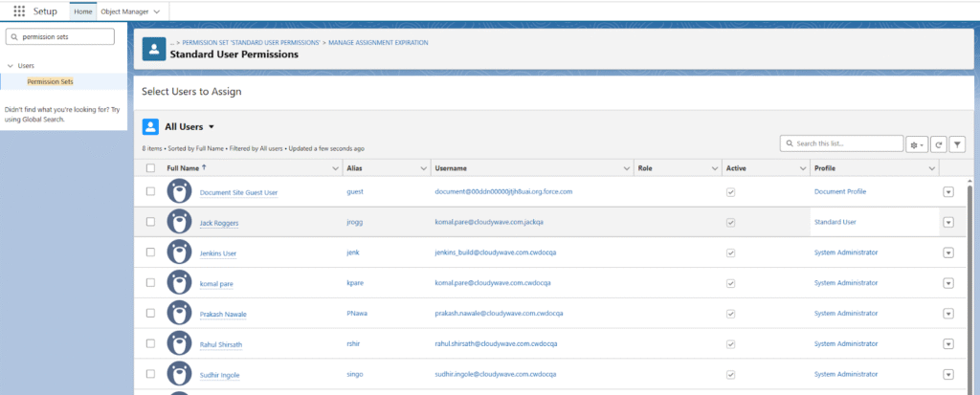
Task: Click the Permission Set header icon
Action: point(154,50)
